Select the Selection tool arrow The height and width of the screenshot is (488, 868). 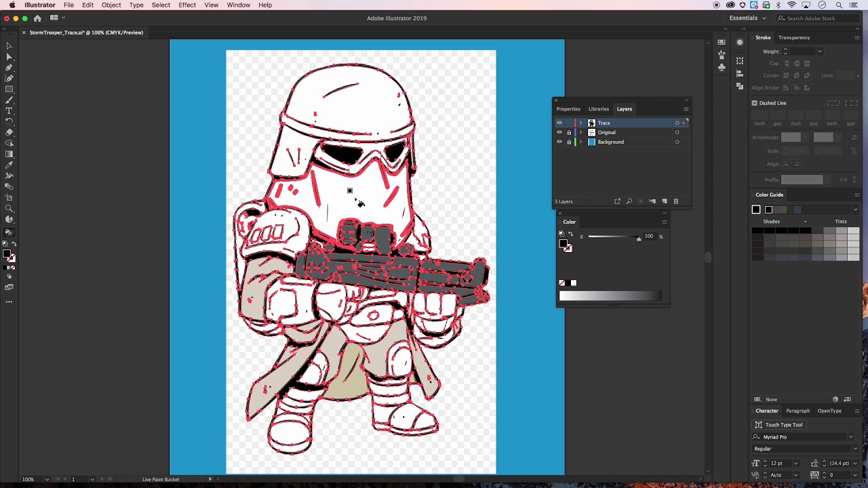(x=9, y=45)
